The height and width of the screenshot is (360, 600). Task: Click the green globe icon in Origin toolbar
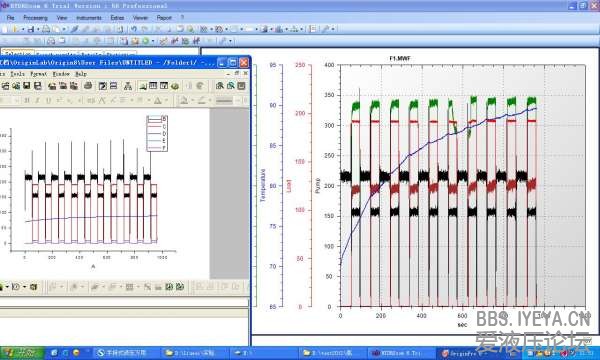click(x=175, y=86)
